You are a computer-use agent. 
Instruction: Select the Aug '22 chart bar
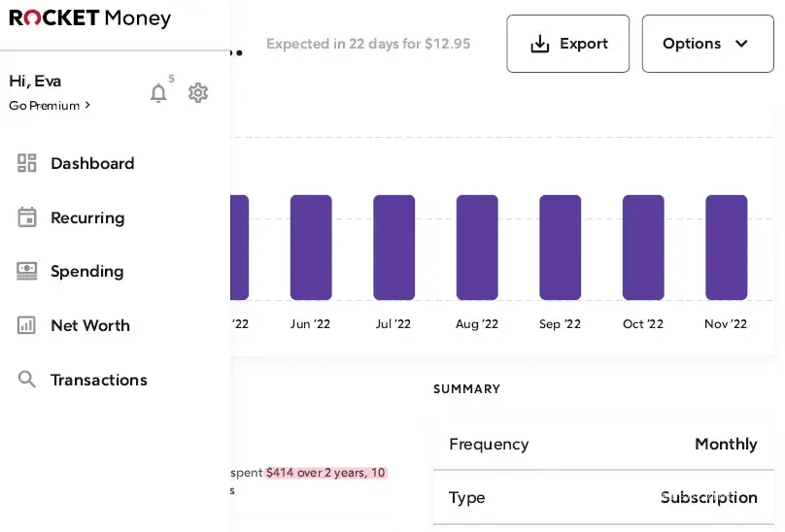point(477,248)
